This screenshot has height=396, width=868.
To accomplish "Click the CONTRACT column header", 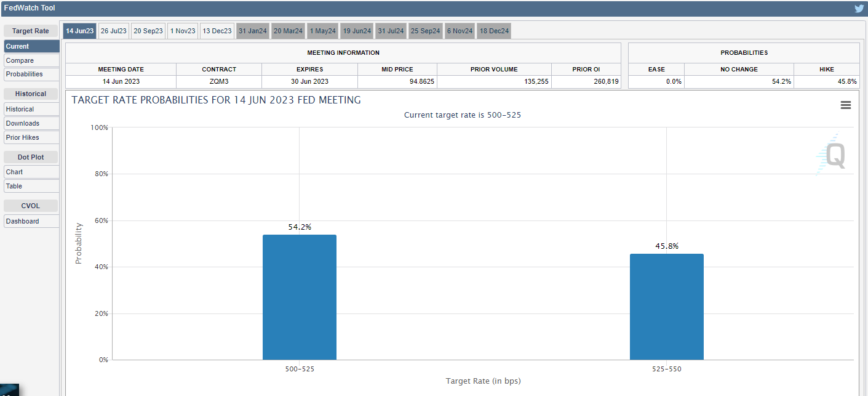I will pos(219,70).
